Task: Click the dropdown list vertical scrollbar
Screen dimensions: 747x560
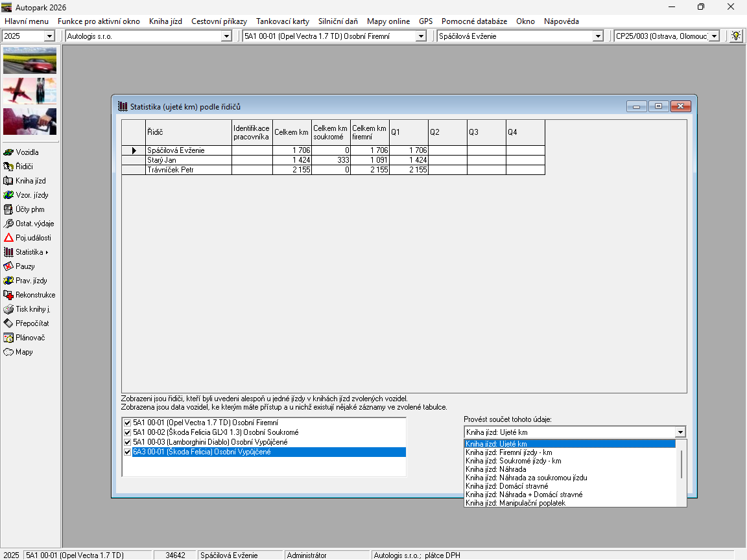Action: [x=681, y=464]
